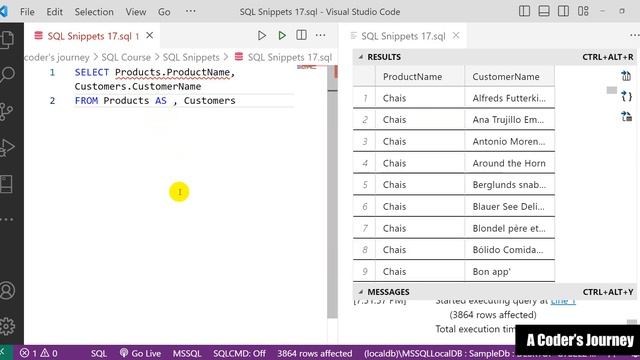Click 'SQL Snippets' folder breadcrumb

(191, 58)
